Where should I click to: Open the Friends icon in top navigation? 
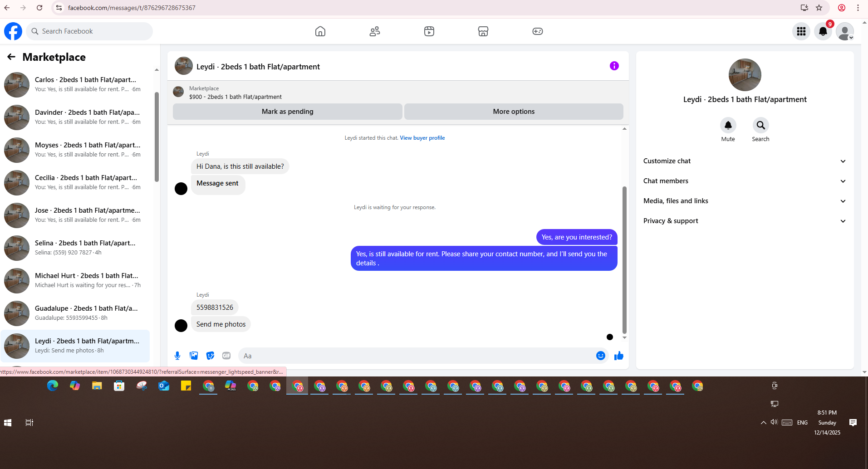click(x=375, y=31)
